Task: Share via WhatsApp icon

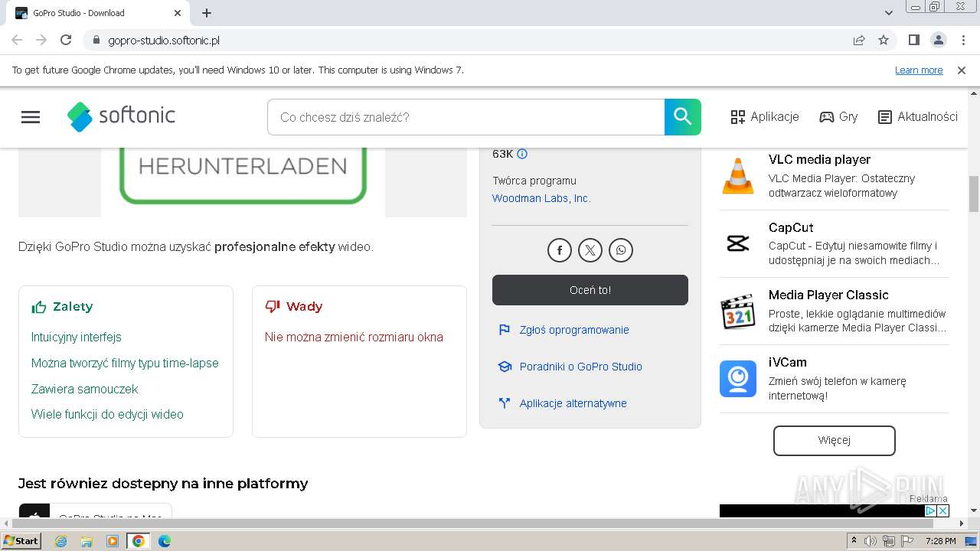Action: click(x=621, y=250)
